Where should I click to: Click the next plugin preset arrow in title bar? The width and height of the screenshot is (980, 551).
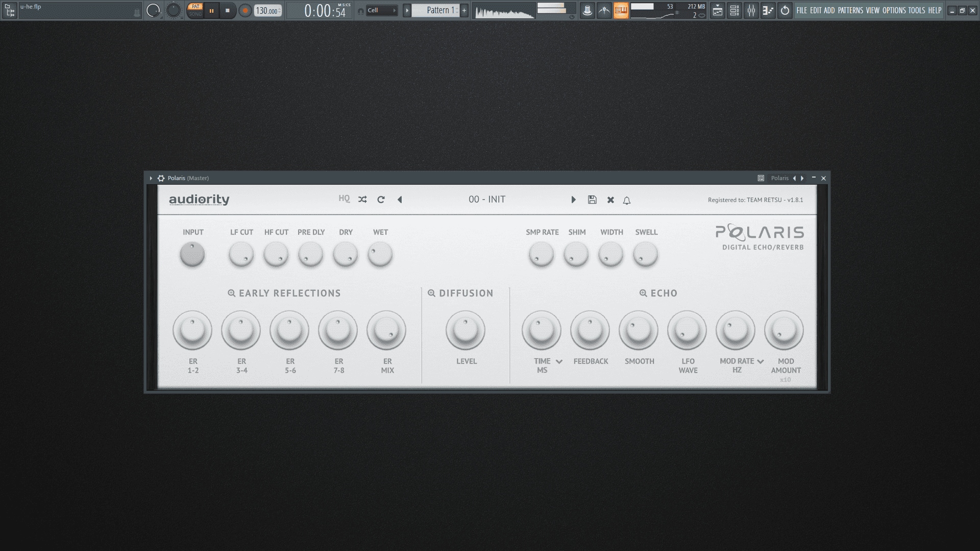pyautogui.click(x=802, y=178)
